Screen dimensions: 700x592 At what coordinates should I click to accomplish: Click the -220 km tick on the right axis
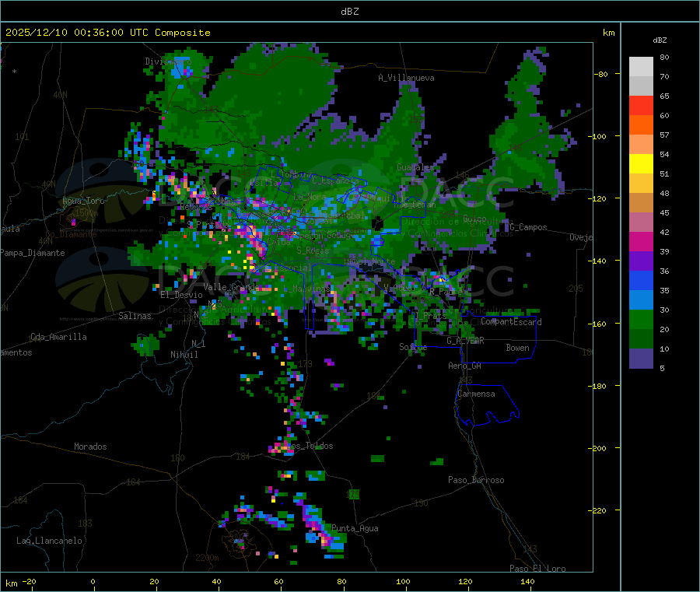598,511
